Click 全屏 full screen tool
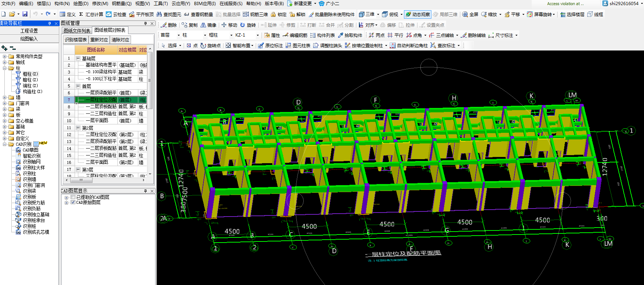The width and height of the screenshot is (644, 285). coord(470,14)
